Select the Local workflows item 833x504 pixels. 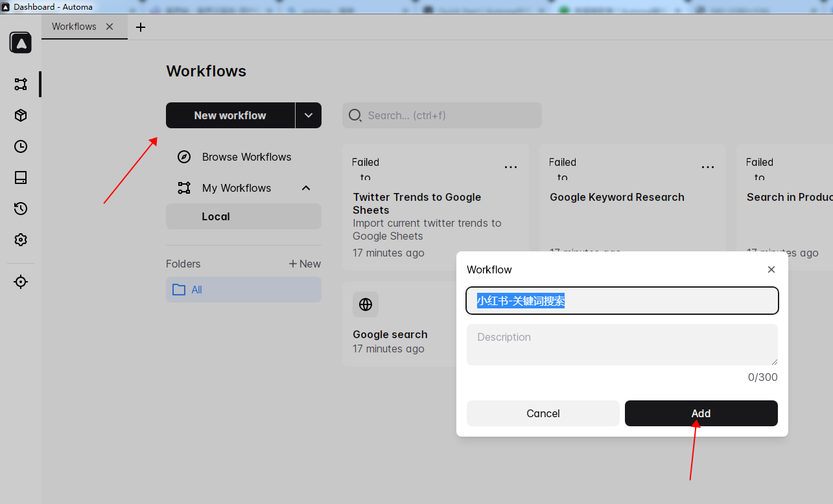(x=244, y=216)
